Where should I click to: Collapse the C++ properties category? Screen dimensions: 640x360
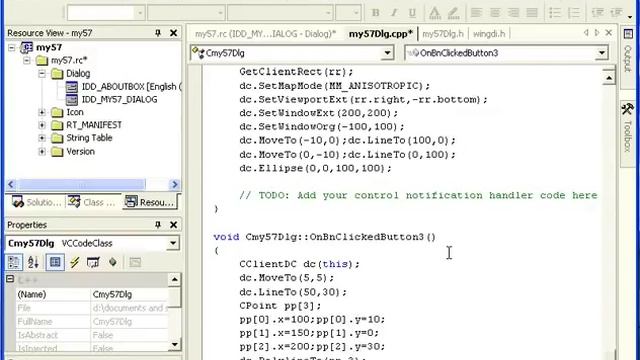coord(10,279)
